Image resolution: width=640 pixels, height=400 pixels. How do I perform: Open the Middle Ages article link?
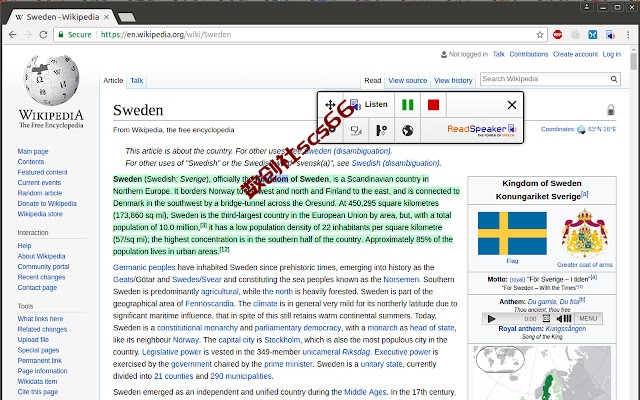(365, 392)
